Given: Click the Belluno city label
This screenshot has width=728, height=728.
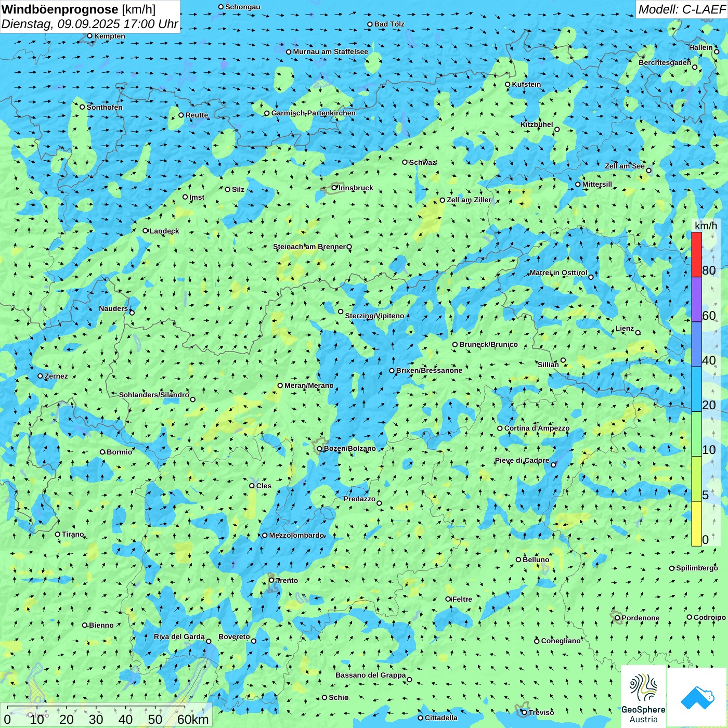Looking at the screenshot, I should [x=536, y=560].
